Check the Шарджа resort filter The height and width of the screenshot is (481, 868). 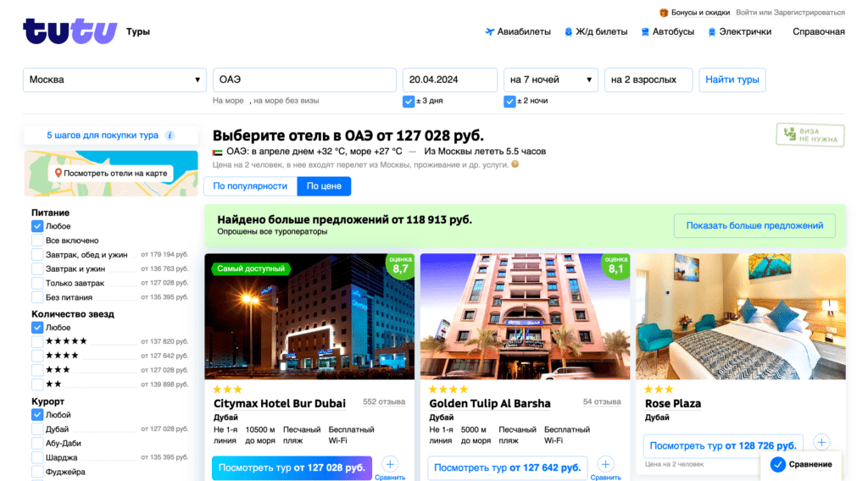(x=37, y=458)
